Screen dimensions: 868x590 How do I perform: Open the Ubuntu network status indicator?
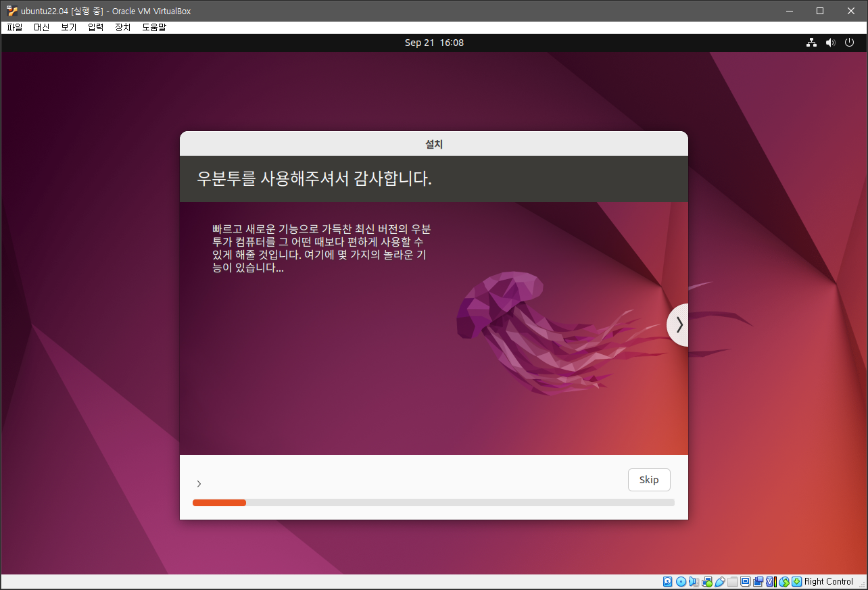811,43
